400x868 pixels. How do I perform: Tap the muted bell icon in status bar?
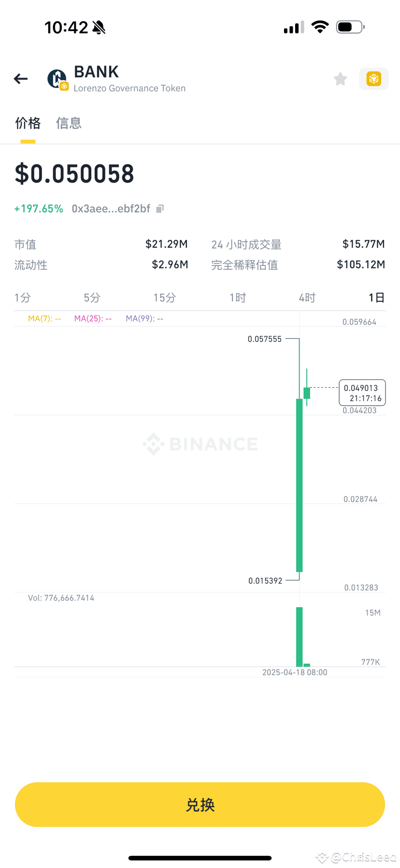point(99,28)
